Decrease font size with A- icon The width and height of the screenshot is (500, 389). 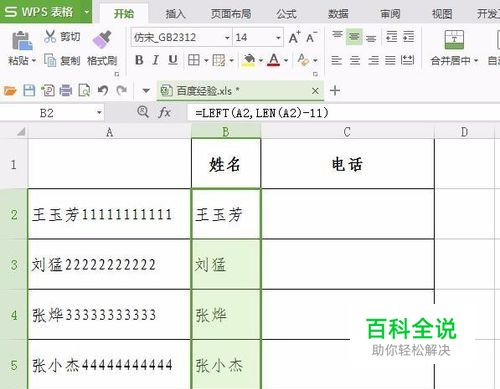pyautogui.click(x=311, y=37)
